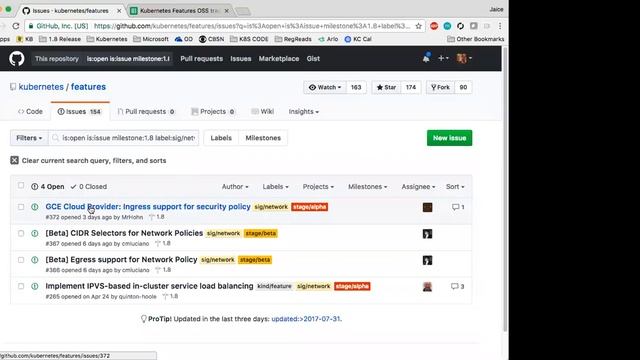Click the clear search X icon
The image size is (640, 360).
pyautogui.click(x=14, y=160)
